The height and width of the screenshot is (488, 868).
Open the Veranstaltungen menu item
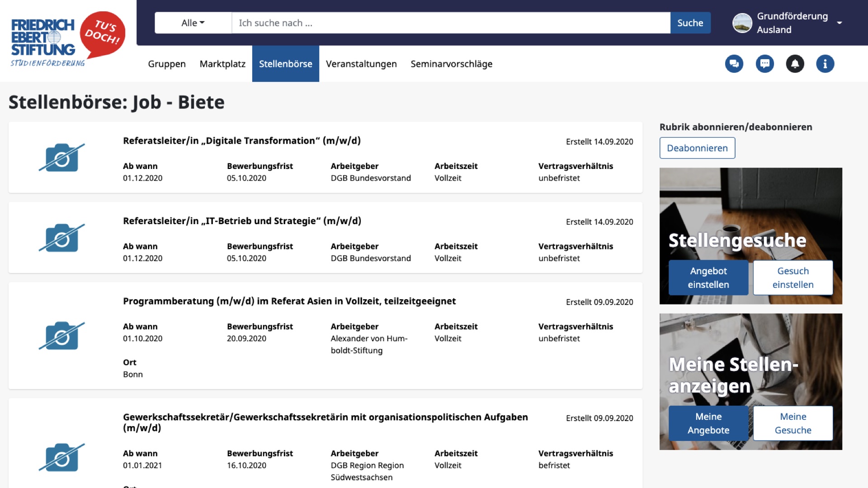[x=361, y=64]
